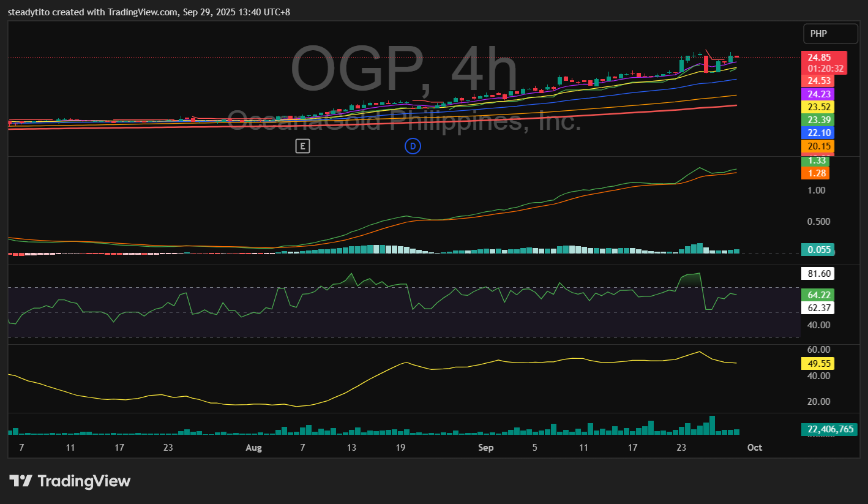Click the 81.60 RSI upper band label
This screenshot has width=868, height=504.
pos(817,274)
